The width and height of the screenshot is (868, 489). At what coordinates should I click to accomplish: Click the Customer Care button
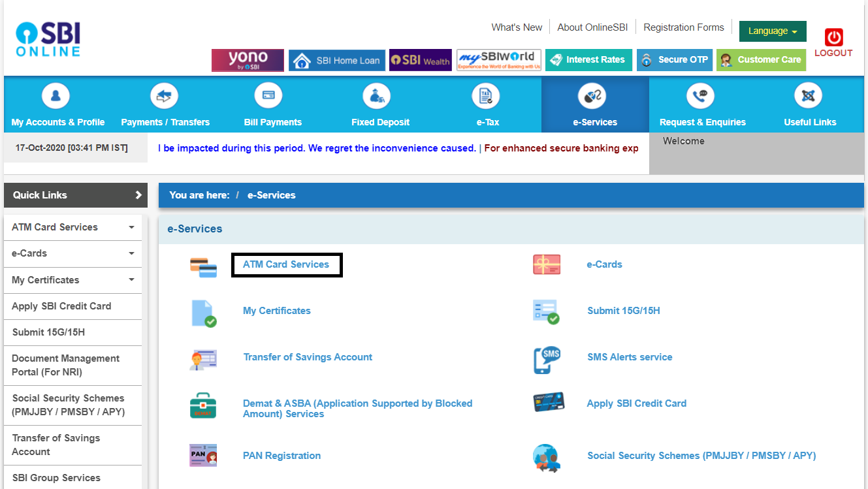pyautogui.click(x=761, y=60)
